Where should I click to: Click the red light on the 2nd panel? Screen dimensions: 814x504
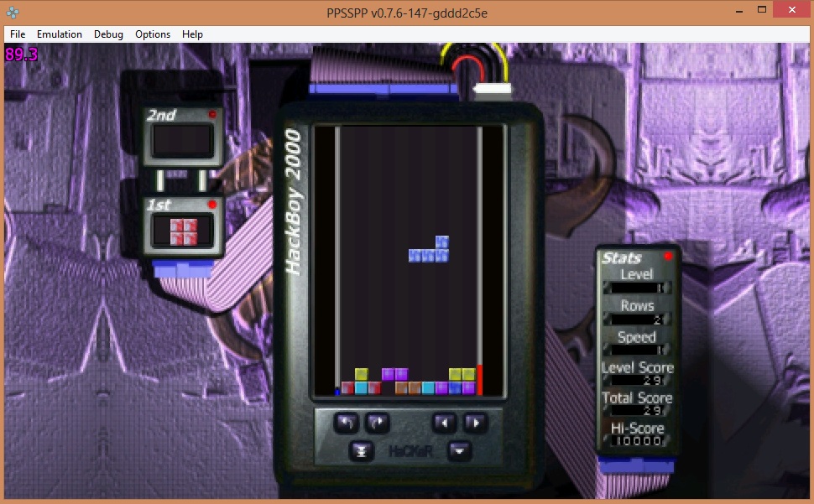(x=212, y=114)
